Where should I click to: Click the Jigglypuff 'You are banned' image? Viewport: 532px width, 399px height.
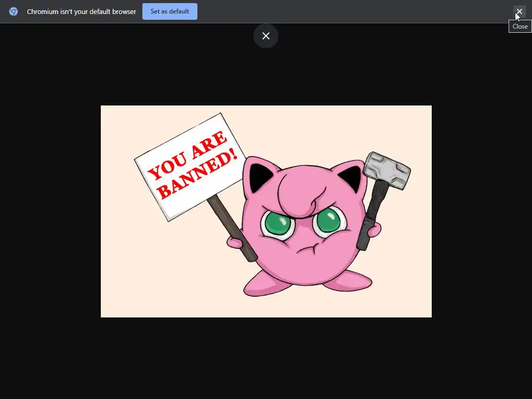tap(266, 211)
